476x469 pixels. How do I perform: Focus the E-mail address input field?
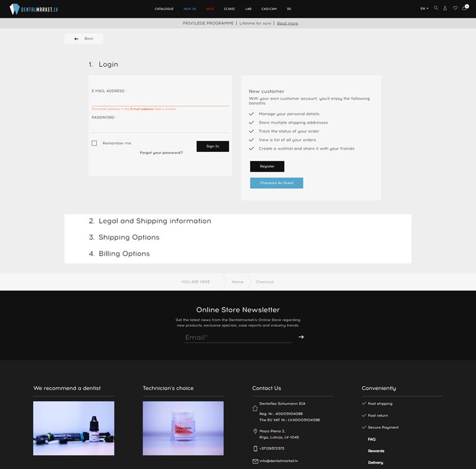click(161, 100)
